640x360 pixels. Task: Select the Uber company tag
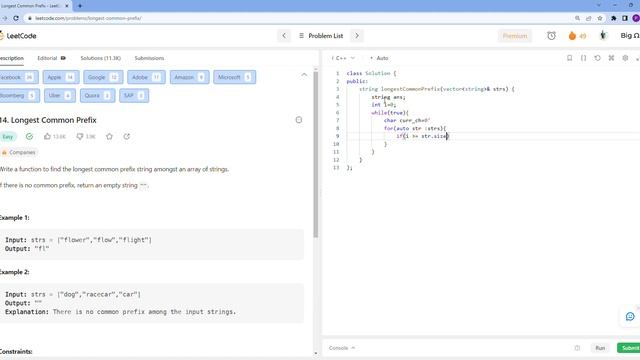click(60, 96)
